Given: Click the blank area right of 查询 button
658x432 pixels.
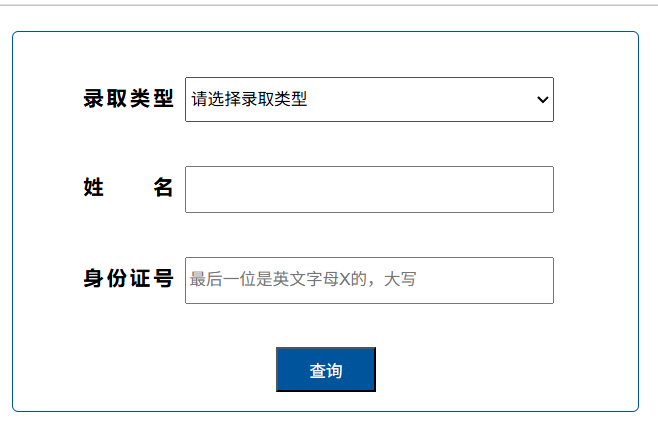Looking at the screenshot, I should tap(500, 370).
